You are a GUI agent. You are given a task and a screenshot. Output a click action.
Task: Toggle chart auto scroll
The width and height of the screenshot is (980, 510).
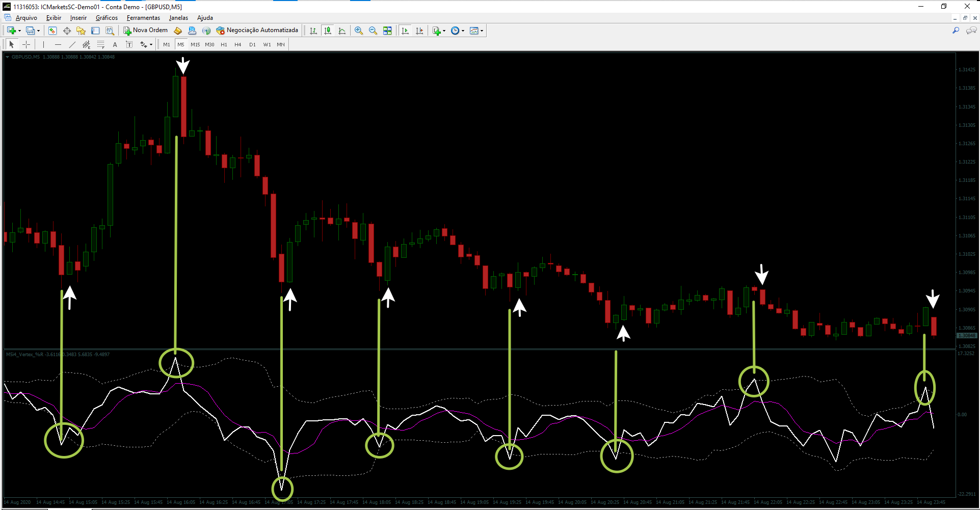pos(405,31)
